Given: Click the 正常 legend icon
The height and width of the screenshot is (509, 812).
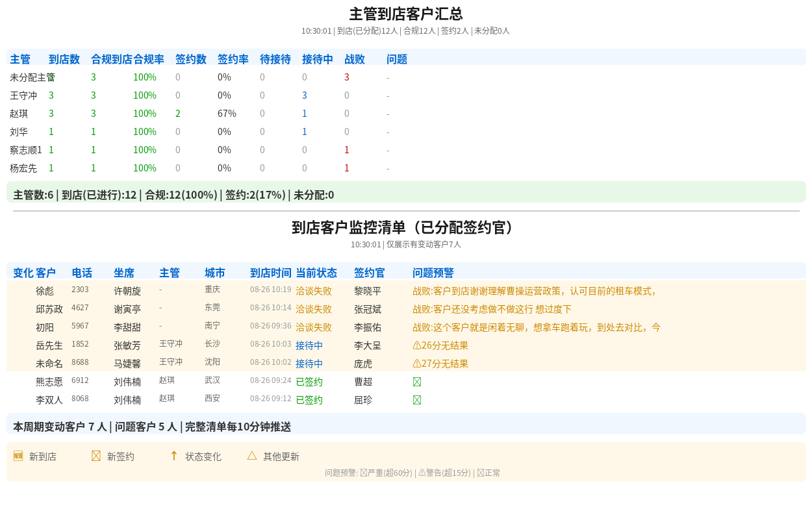Looking at the screenshot, I should [x=481, y=473].
